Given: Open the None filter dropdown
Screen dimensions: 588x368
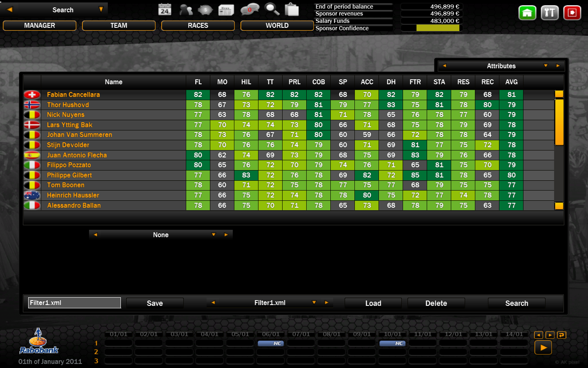Looking at the screenshot, I should click(x=213, y=235).
